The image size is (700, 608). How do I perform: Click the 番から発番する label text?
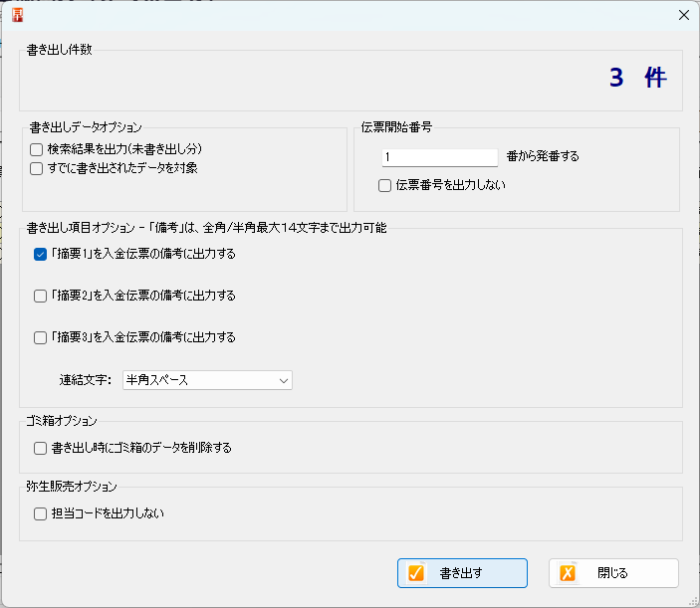[543, 156]
